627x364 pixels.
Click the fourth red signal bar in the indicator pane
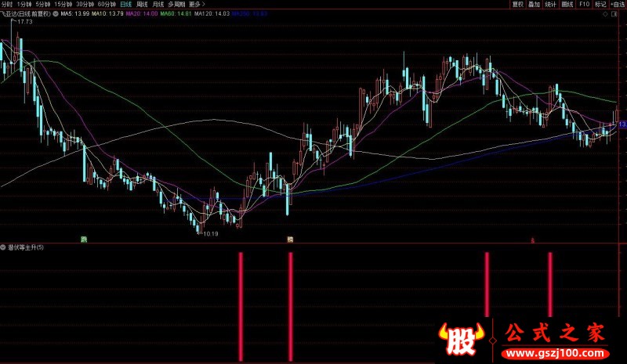(x=550, y=284)
